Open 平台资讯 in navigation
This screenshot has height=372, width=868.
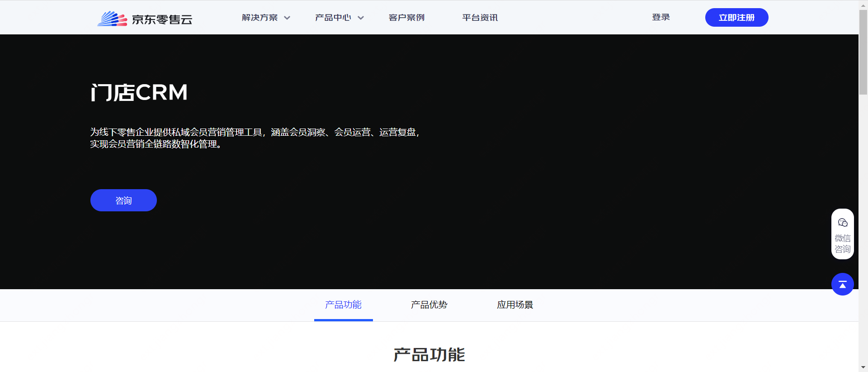(480, 18)
